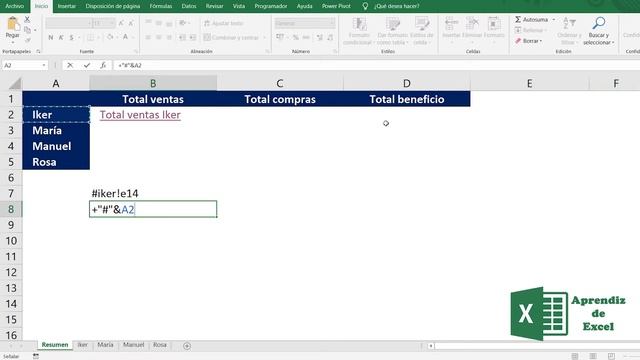Click the fill color bucket swatch
This screenshot has height=360, width=640.
pyautogui.click(x=110, y=38)
